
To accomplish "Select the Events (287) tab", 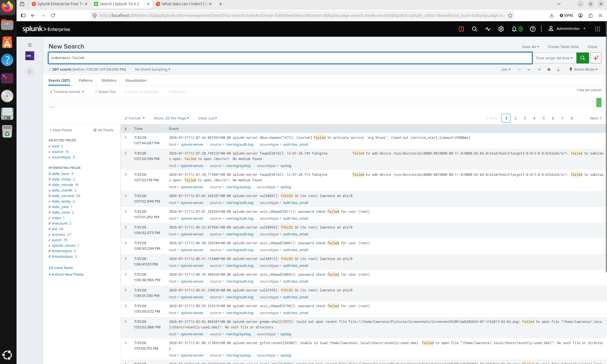I will (x=59, y=81).
